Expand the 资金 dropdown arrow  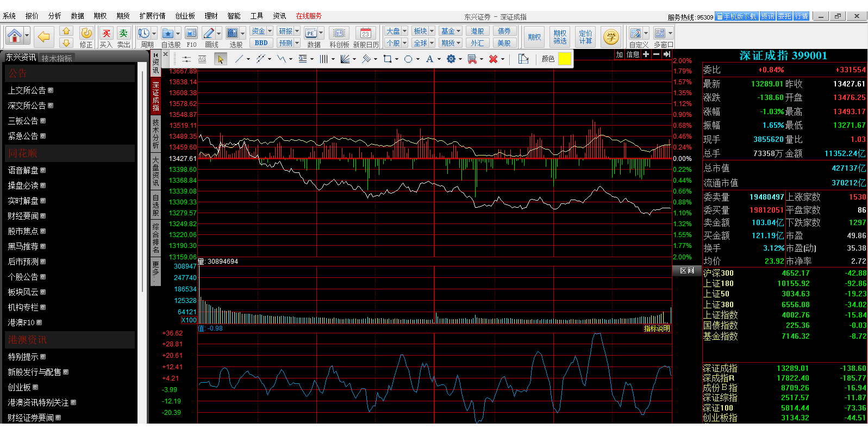click(x=270, y=31)
